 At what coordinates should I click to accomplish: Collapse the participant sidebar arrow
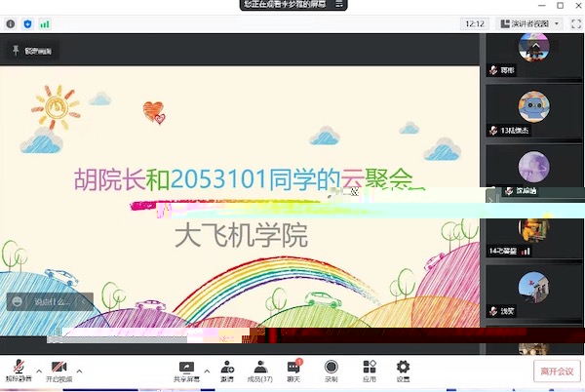point(490,201)
